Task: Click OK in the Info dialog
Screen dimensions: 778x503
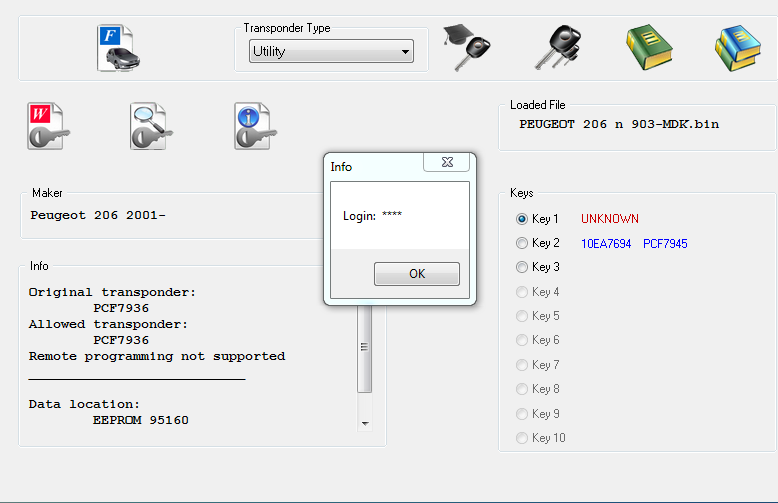Action: [417, 274]
